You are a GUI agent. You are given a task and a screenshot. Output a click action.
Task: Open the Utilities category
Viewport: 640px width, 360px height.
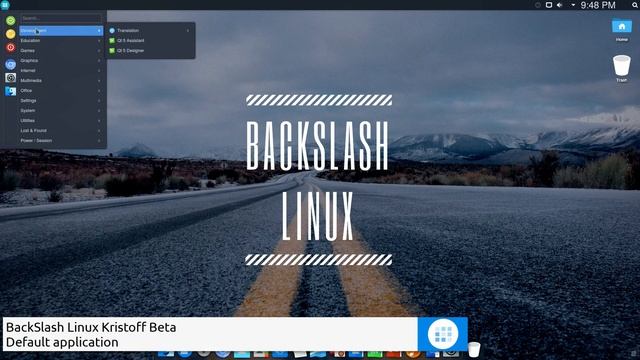(x=61, y=121)
